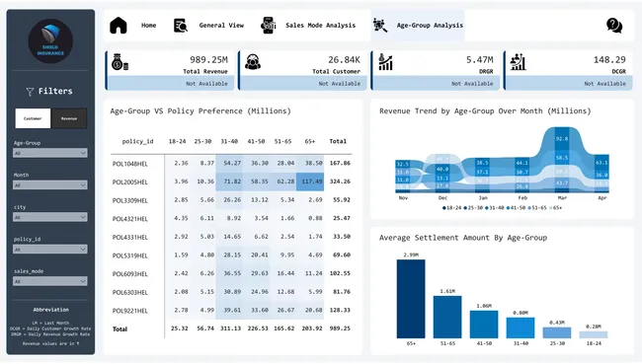Click the 54.27 cell in POL1048HEL row
The width and height of the screenshot is (642, 364).
click(232, 163)
